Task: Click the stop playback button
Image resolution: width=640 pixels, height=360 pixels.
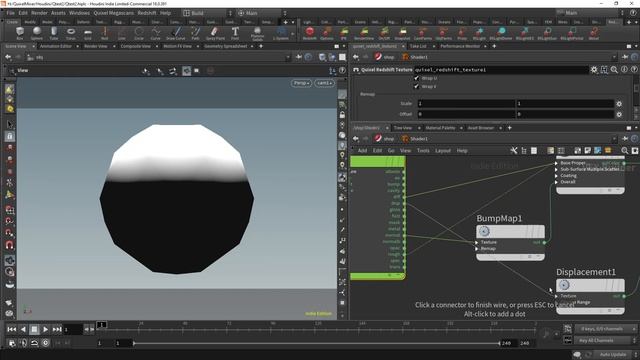Action: click(34, 329)
